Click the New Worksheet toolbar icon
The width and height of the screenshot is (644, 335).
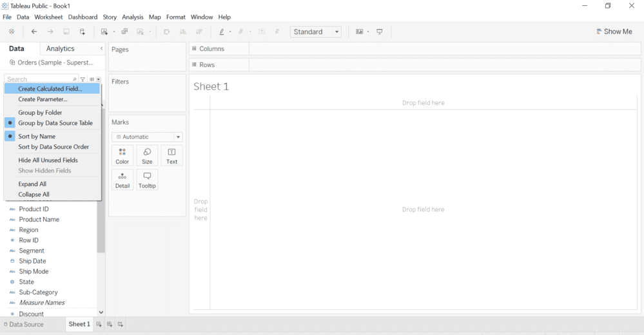(x=104, y=32)
